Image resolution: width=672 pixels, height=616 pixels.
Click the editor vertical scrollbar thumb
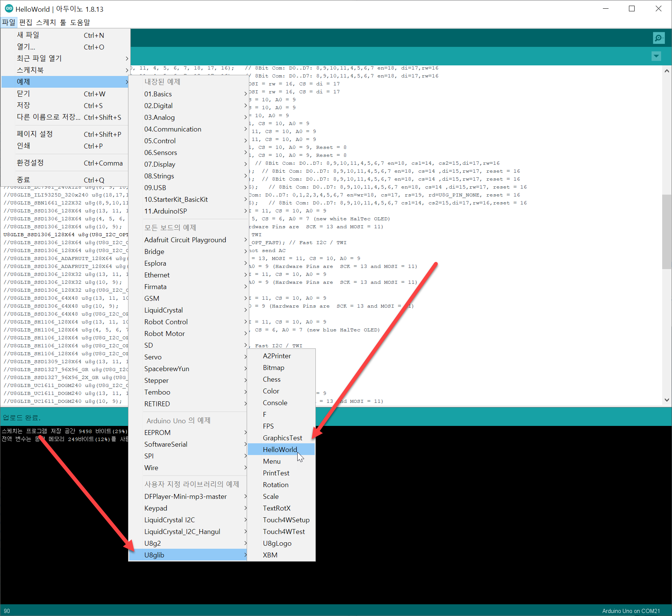pos(667,232)
